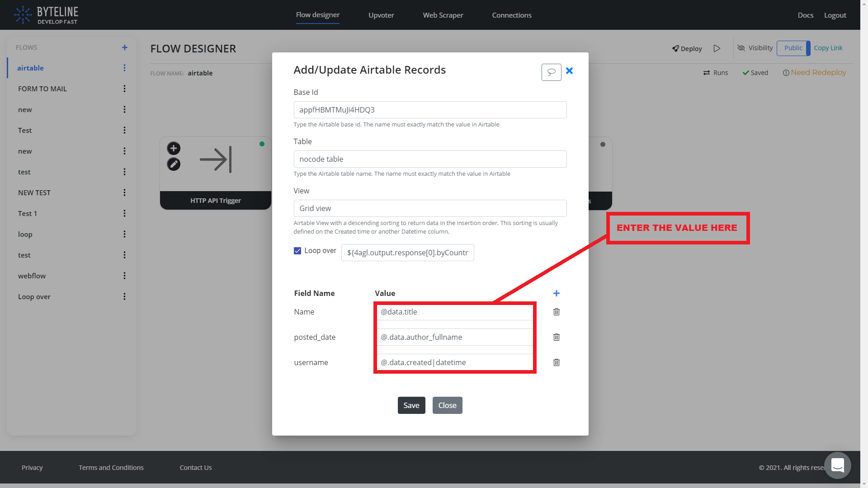
Task: Click the Save button
Action: coord(411,405)
